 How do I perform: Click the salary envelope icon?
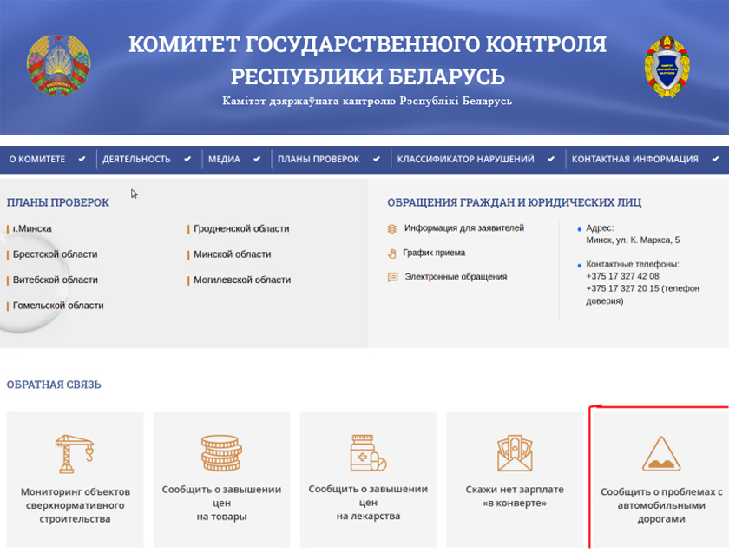(x=515, y=453)
